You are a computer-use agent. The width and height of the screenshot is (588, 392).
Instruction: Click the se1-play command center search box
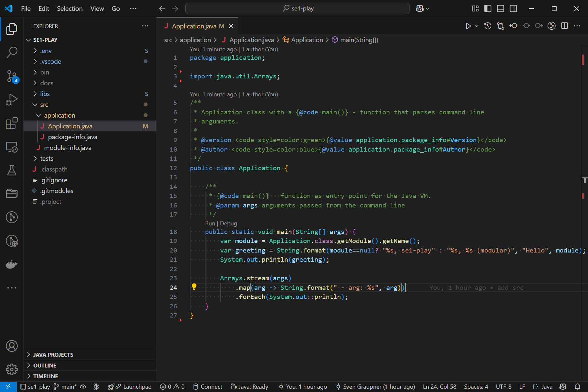tap(297, 8)
